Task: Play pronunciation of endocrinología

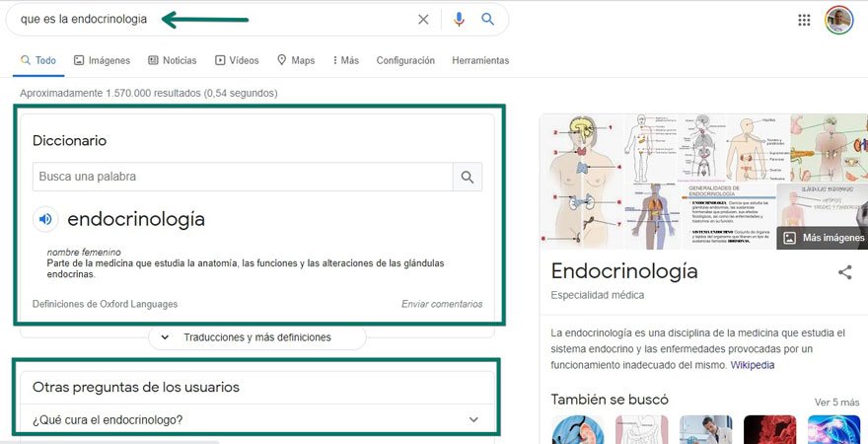Action: (45, 219)
